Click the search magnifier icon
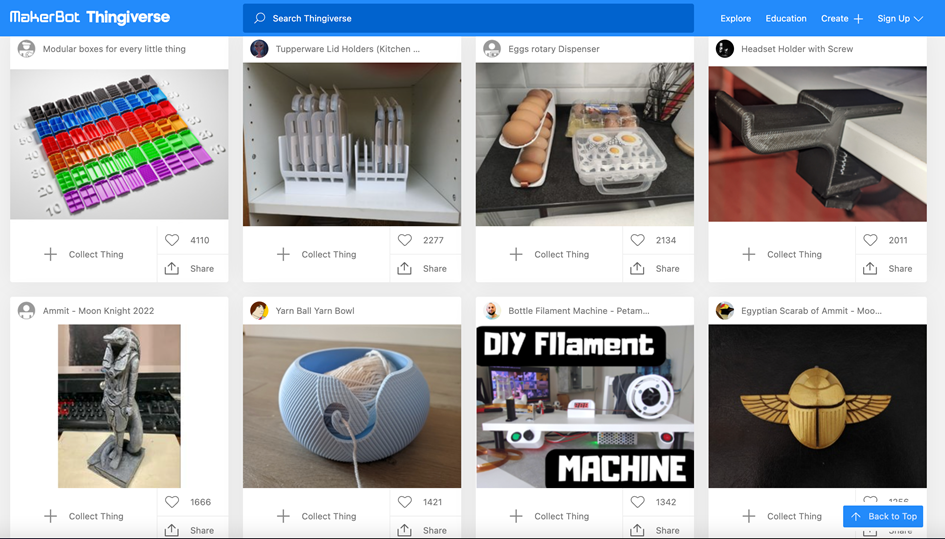Viewport: 945px width, 539px height. point(260,18)
